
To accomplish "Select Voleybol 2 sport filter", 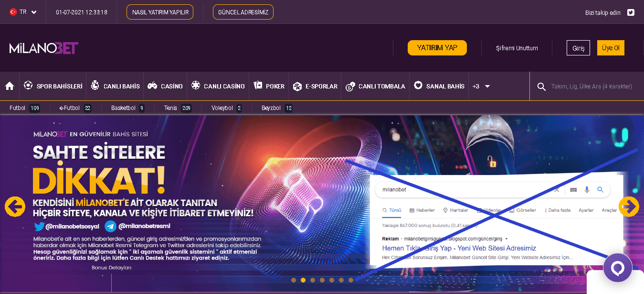I will point(227,108).
